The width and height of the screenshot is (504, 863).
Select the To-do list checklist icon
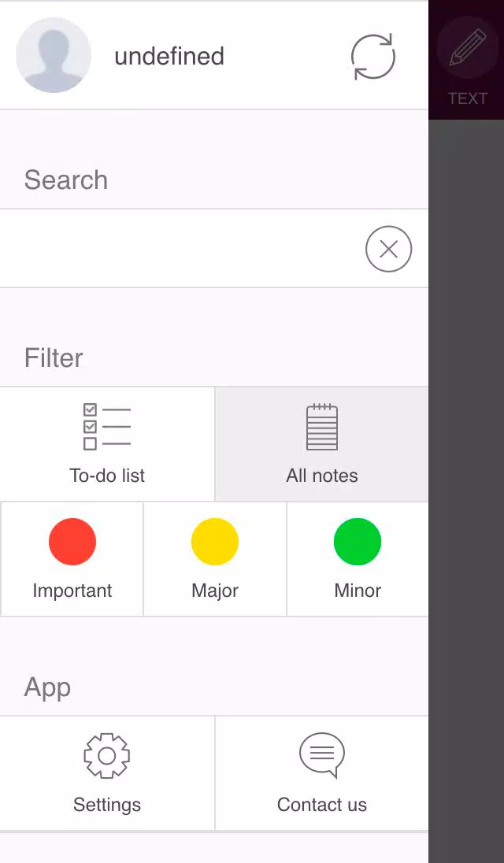click(x=107, y=427)
